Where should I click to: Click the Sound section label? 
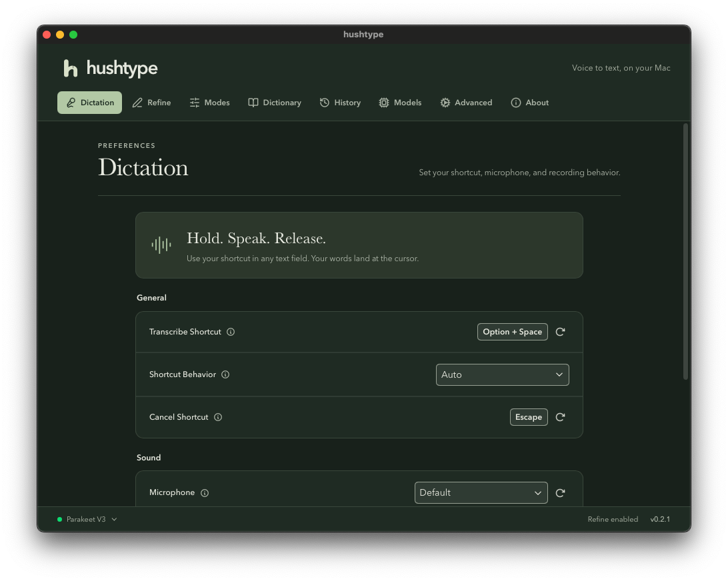coord(149,458)
